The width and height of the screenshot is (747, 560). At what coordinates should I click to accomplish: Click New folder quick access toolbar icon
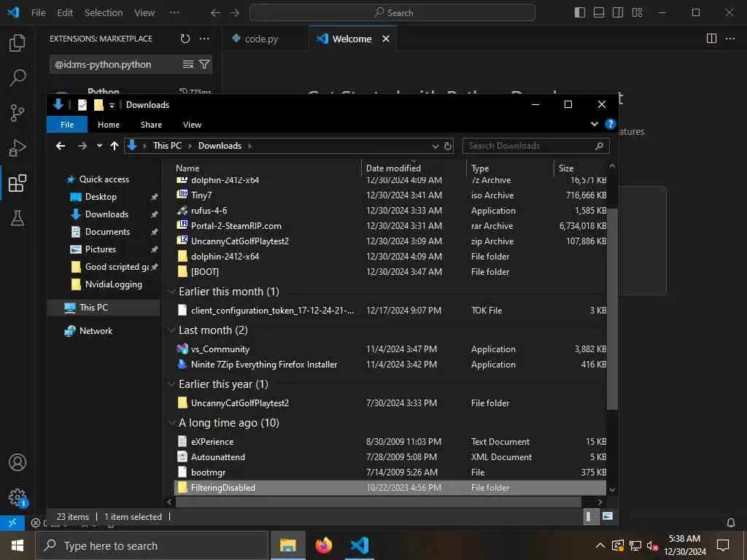[98, 105]
